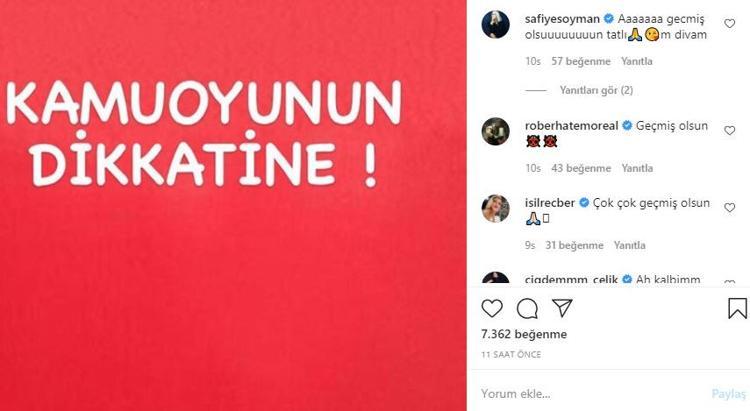The image size is (750, 411).
Task: Open safiyesoyman's profile picture
Action: coord(496,24)
